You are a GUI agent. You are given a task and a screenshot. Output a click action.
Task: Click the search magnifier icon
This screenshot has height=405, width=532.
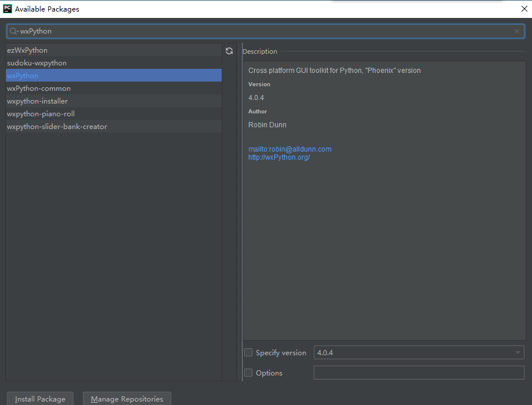(13, 31)
